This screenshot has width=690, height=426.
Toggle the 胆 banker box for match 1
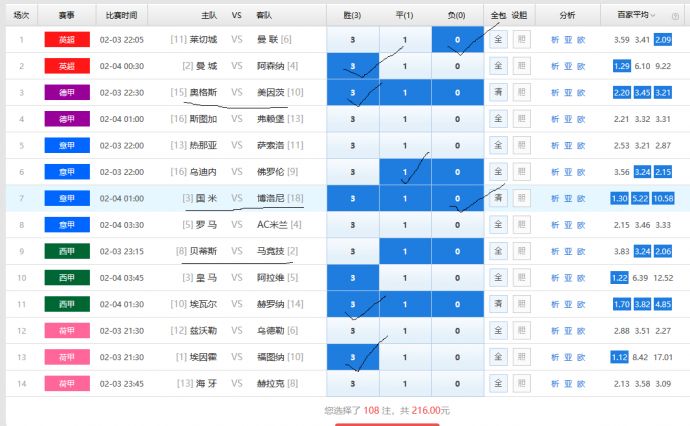click(x=521, y=40)
